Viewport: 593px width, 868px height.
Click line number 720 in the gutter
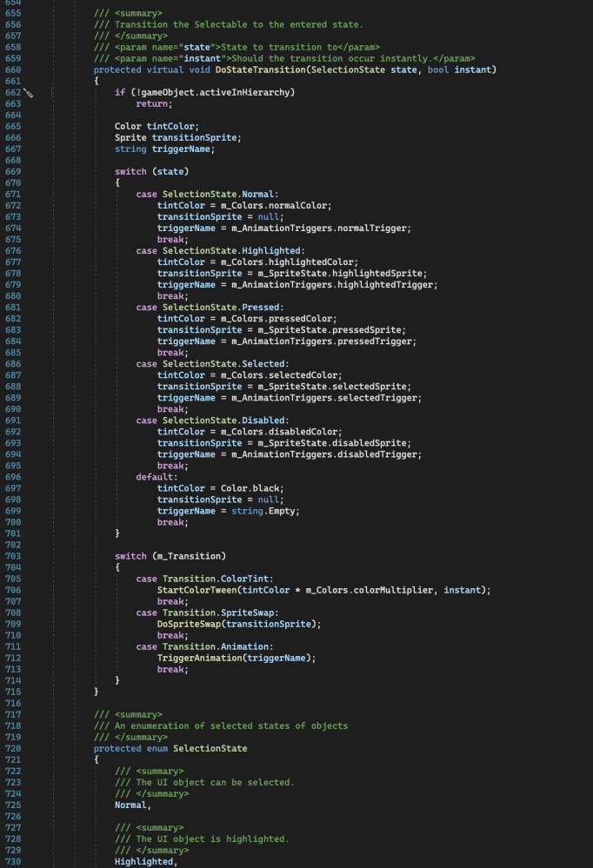pyautogui.click(x=13, y=748)
